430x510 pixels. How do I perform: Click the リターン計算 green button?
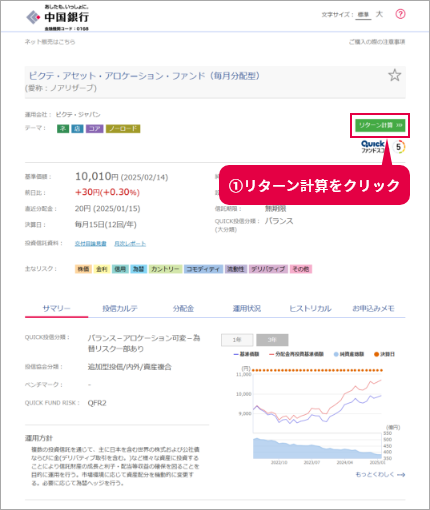click(380, 125)
